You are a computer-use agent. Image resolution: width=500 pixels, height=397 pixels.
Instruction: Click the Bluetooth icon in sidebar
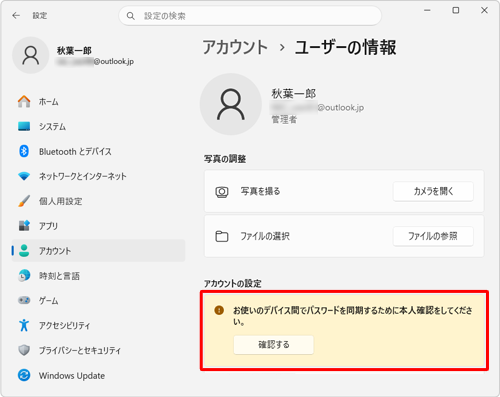pos(24,151)
